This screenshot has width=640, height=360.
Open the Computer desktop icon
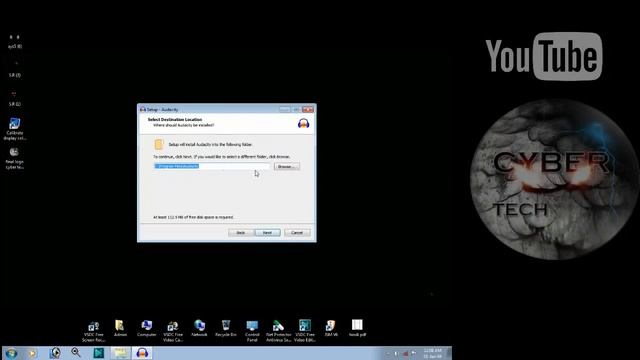click(x=147, y=328)
